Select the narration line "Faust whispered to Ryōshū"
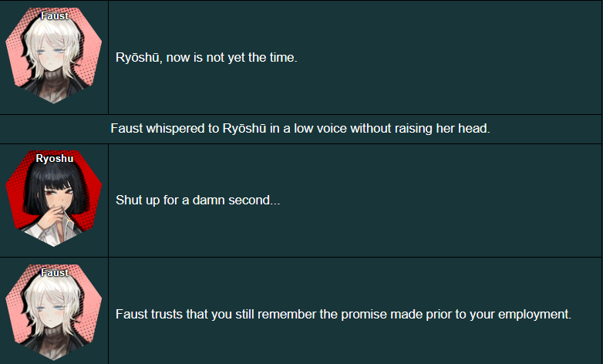The width and height of the screenshot is (603, 364). click(x=300, y=128)
